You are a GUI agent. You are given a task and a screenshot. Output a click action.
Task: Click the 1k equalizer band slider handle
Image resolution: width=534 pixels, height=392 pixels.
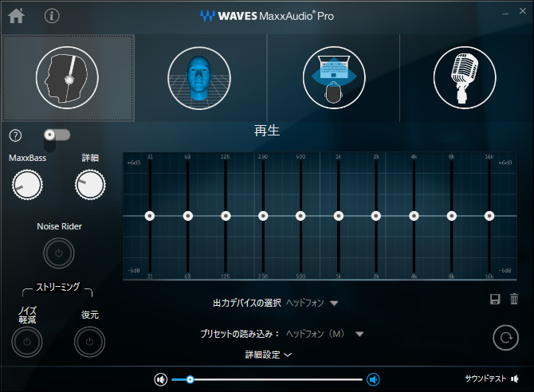339,215
